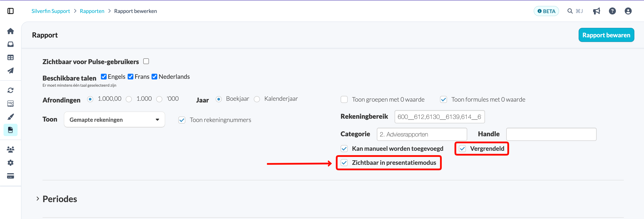Open the question mark help icon
The width and height of the screenshot is (644, 219).
click(612, 11)
